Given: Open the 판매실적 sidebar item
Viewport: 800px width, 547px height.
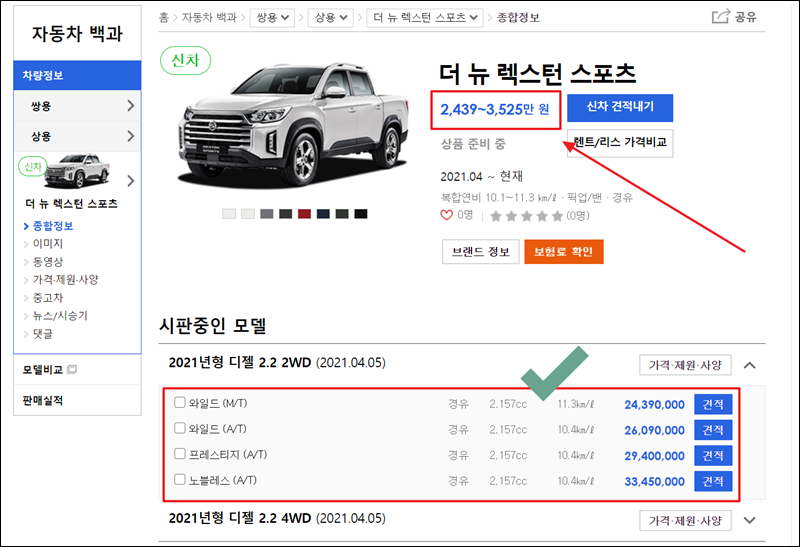Looking at the screenshot, I should [x=43, y=401].
